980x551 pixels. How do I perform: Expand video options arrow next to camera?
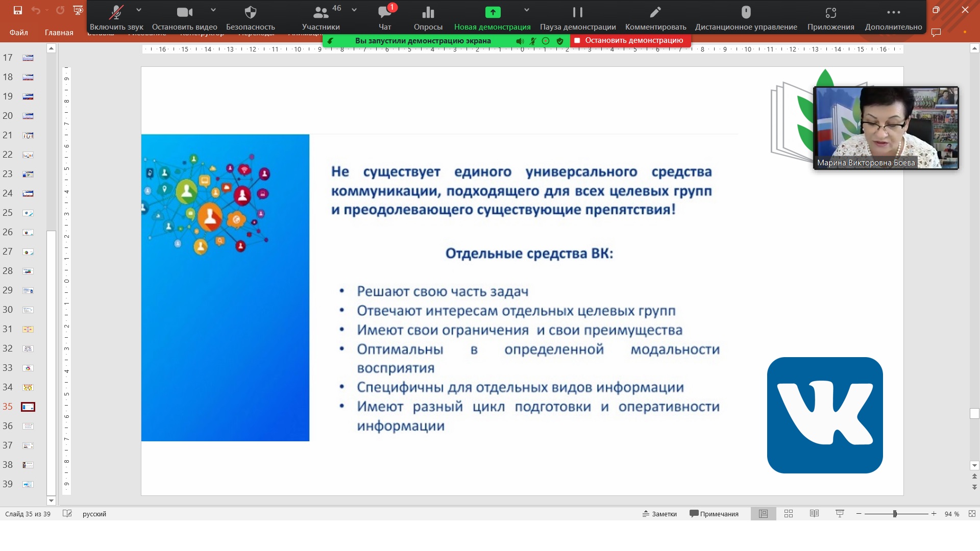213,10
